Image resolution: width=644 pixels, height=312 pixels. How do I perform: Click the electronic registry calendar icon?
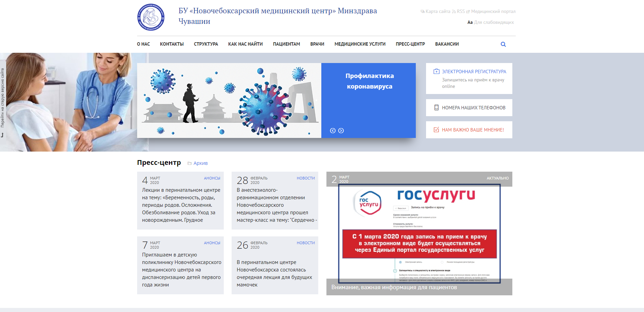click(436, 72)
